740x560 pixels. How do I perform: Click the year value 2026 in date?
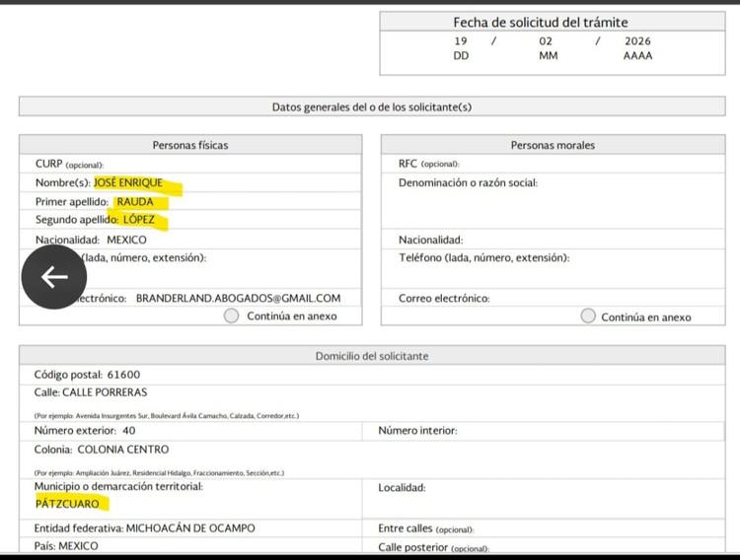(637, 41)
